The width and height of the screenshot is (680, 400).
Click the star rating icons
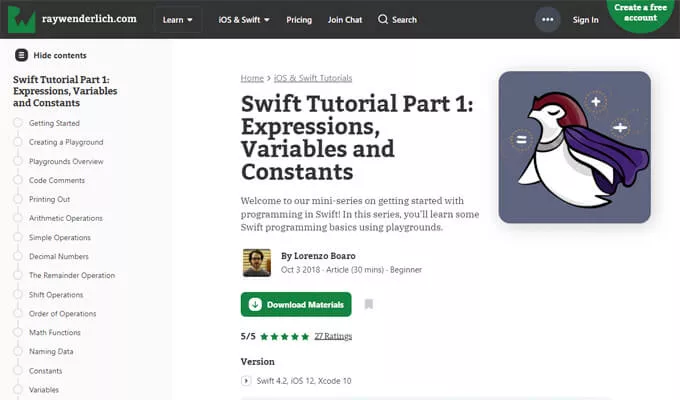[x=284, y=336]
